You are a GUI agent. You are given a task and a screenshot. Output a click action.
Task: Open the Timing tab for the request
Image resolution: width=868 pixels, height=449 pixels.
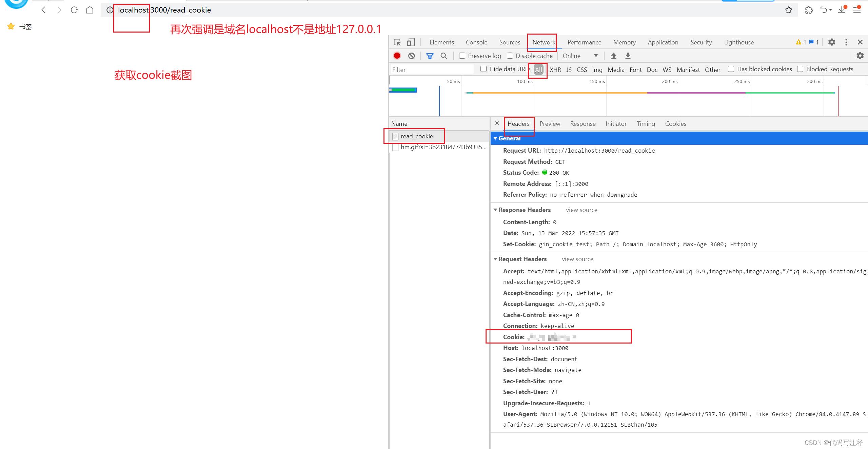click(x=646, y=124)
